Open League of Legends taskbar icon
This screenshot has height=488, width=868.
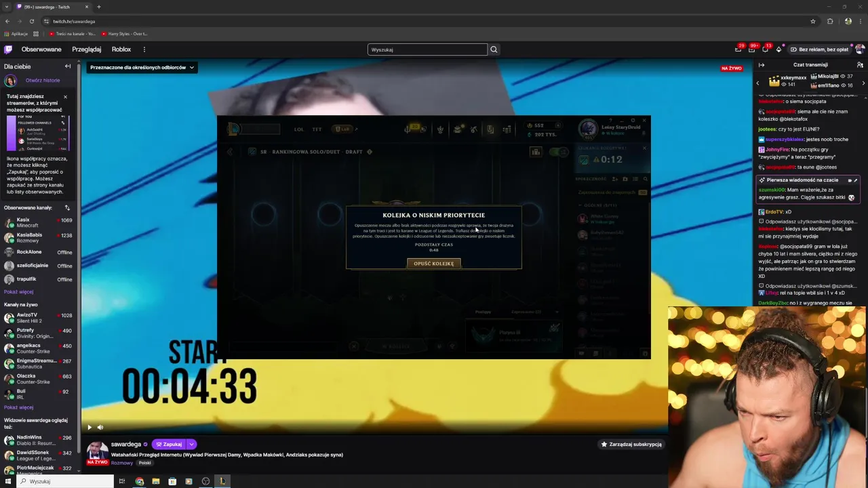222,481
